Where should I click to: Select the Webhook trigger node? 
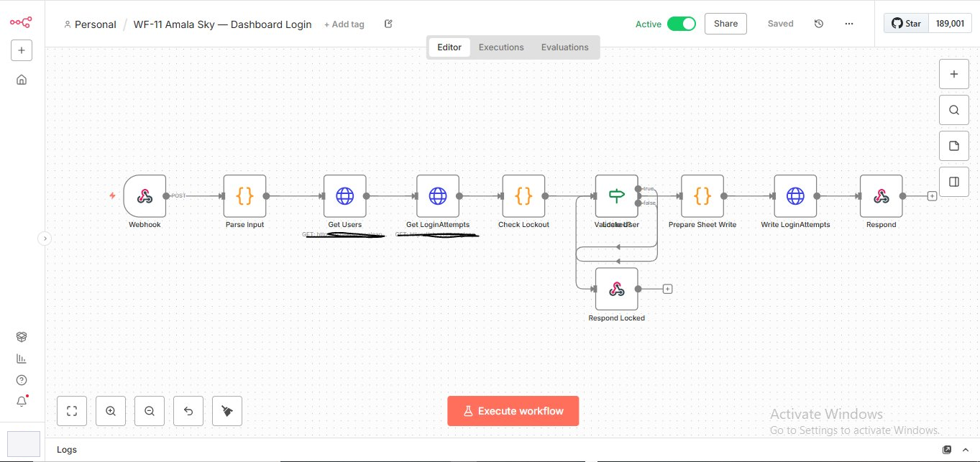coord(145,195)
